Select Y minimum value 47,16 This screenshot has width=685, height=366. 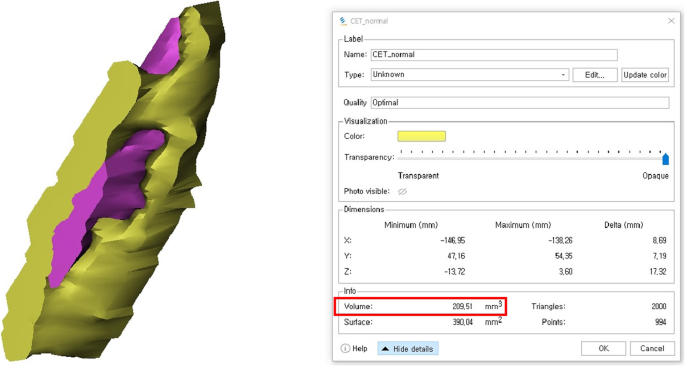click(x=456, y=256)
